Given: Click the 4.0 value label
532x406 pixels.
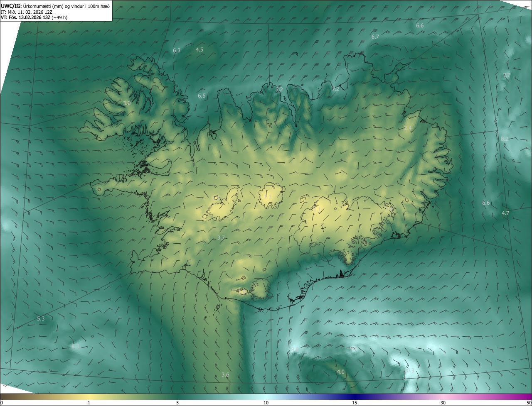Looking at the screenshot, I should [341, 372].
